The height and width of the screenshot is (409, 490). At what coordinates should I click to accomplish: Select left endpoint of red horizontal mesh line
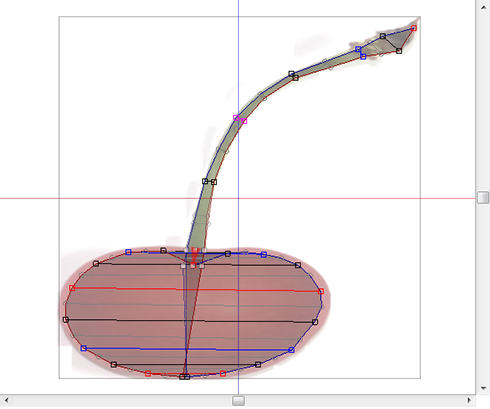[72, 288]
